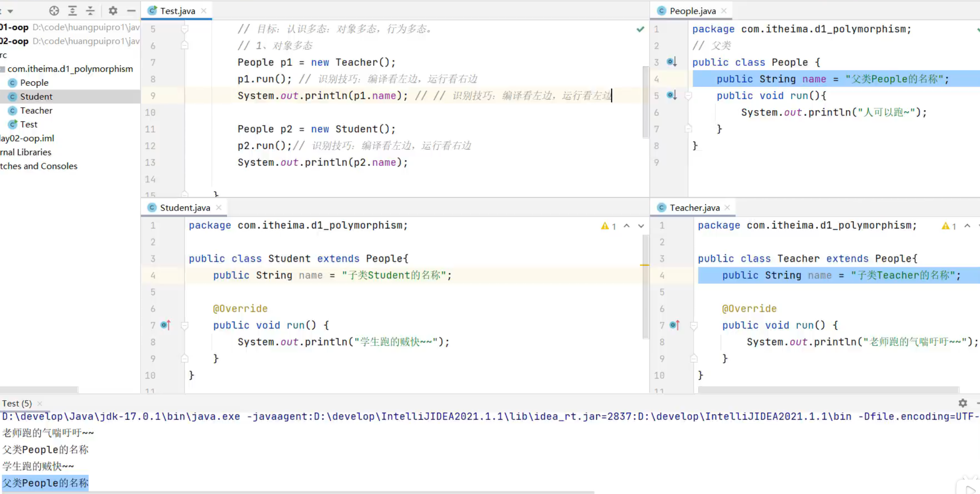980x494 pixels.
Task: Toggle fold marker at Test.java line 6
Action: [x=185, y=45]
